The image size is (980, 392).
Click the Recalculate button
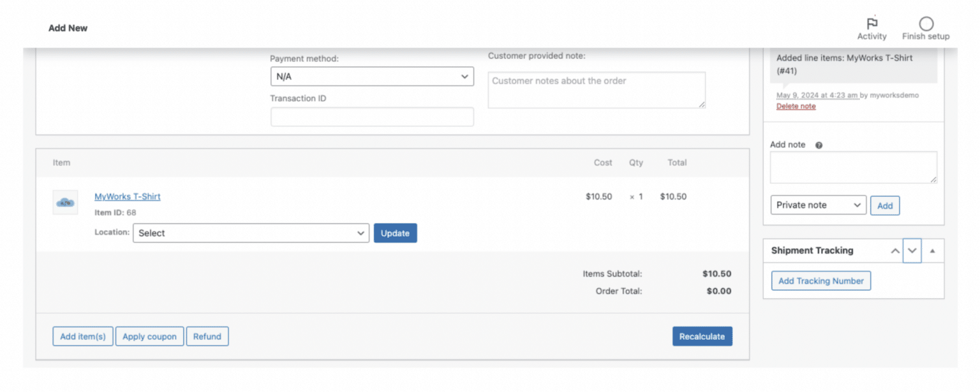[x=702, y=336]
